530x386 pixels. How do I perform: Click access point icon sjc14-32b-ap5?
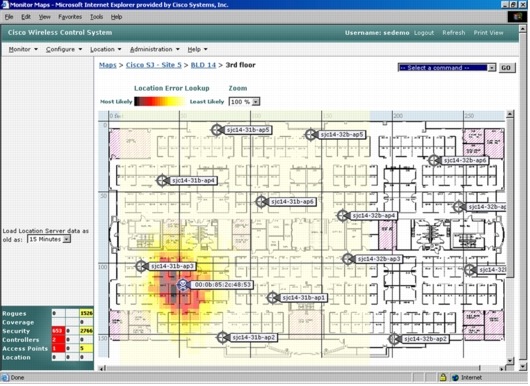click(310, 135)
